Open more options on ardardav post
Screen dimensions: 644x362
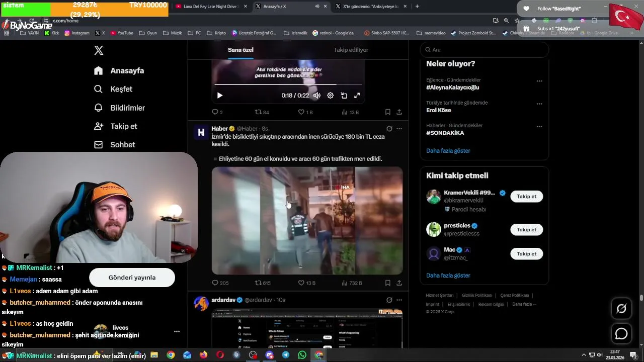(399, 300)
